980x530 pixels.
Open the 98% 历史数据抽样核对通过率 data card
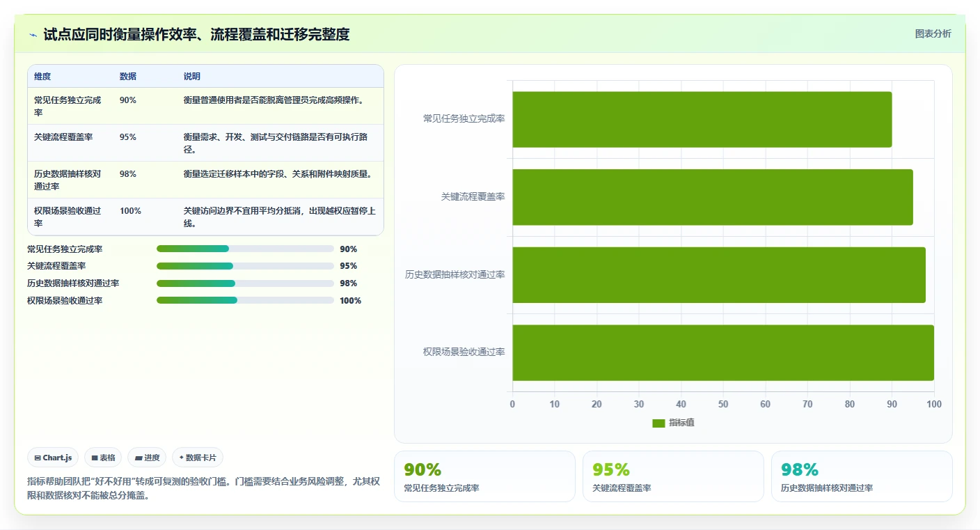862,476
